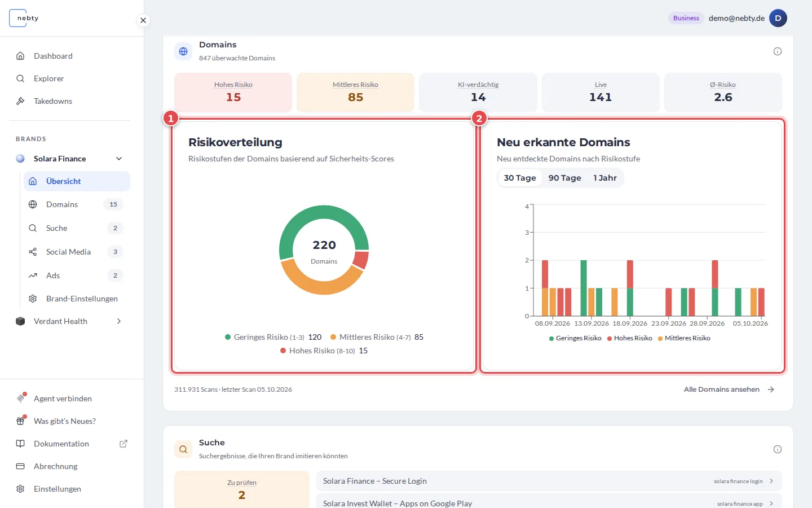The width and height of the screenshot is (812, 508).
Task: Toggle the Mittleres Risiko legend in the bar chart
Action: coord(684,338)
